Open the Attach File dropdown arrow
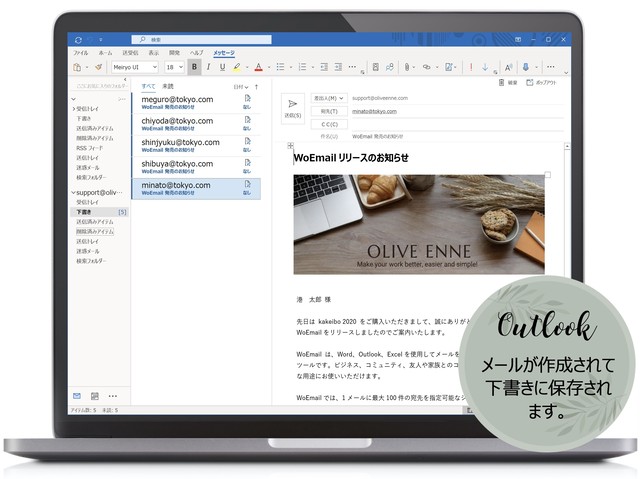Viewport: 640px width, 479px height. coord(414,68)
